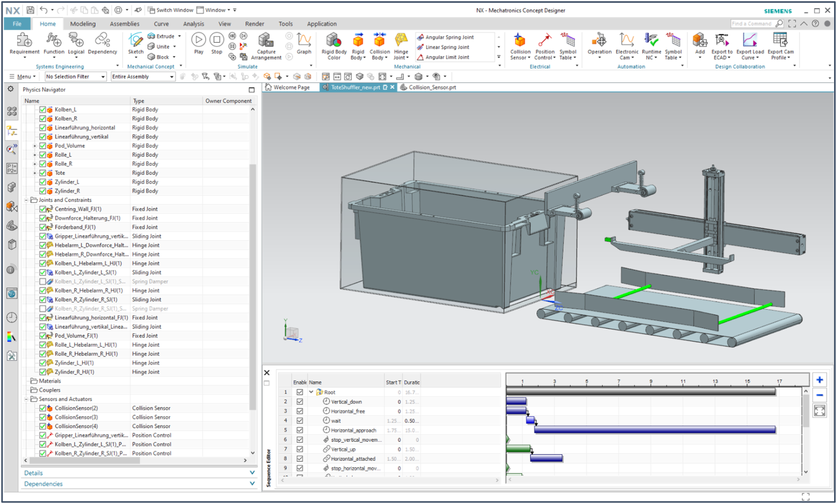This screenshot has height=504, width=837.
Task: Zoom in the sequence timeline with plus
Action: (x=819, y=380)
